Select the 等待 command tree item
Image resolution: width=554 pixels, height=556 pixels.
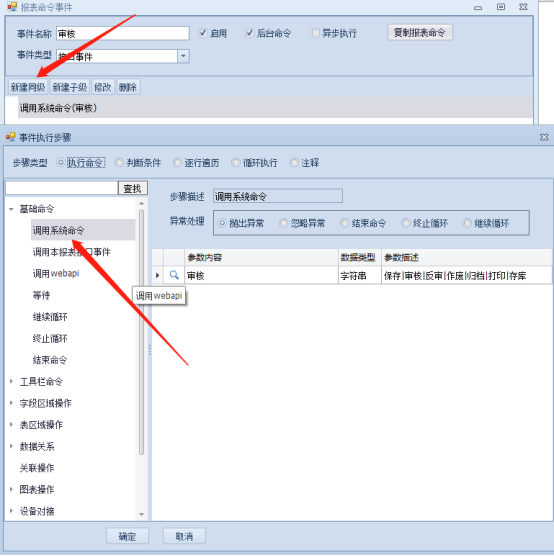click(41, 295)
